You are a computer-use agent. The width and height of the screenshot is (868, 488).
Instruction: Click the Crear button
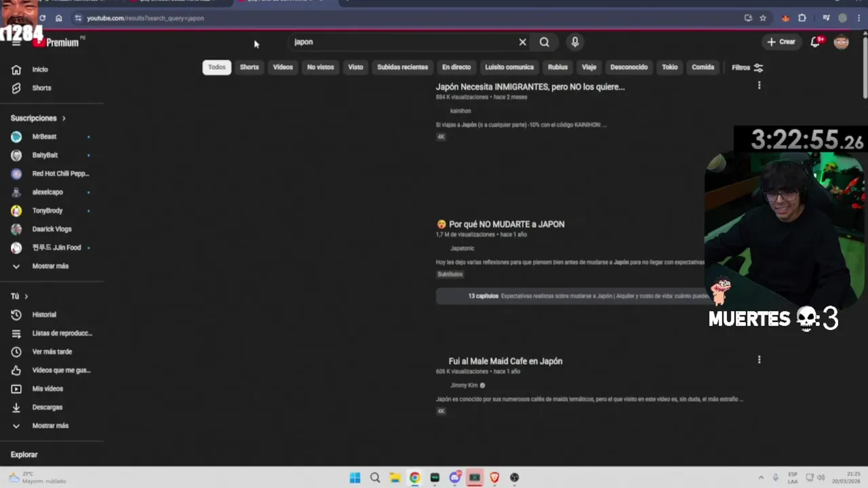[781, 42]
